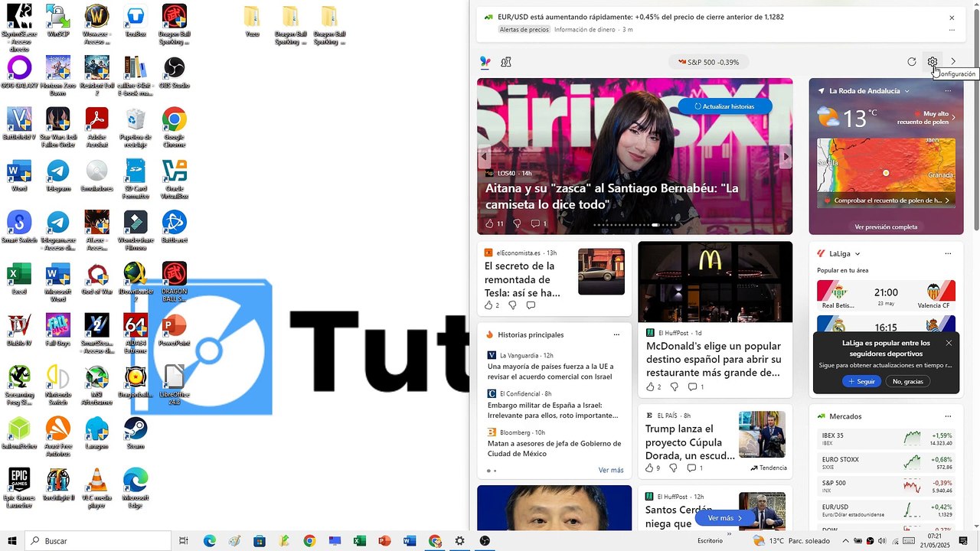Click the No, gracias button
This screenshot has width=980, height=551.
coord(908,381)
